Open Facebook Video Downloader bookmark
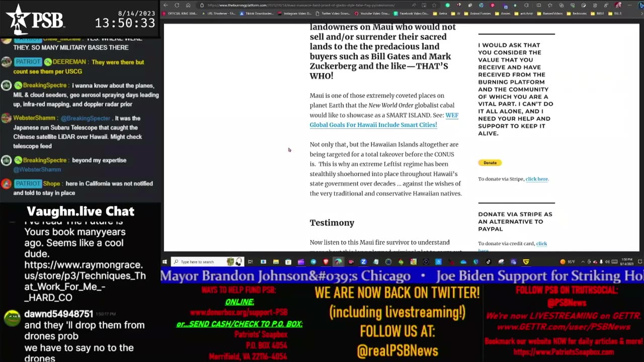This screenshot has width=644, height=362. (411, 14)
